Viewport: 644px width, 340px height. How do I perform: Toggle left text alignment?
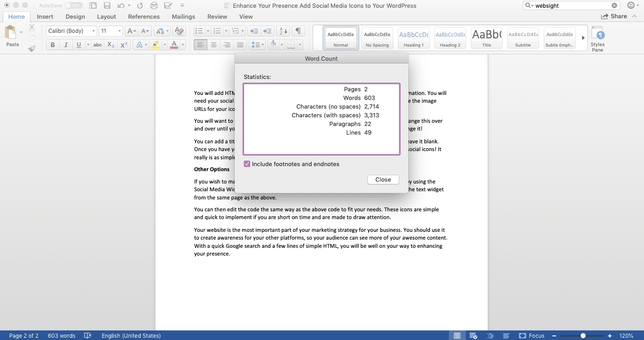[x=200, y=45]
